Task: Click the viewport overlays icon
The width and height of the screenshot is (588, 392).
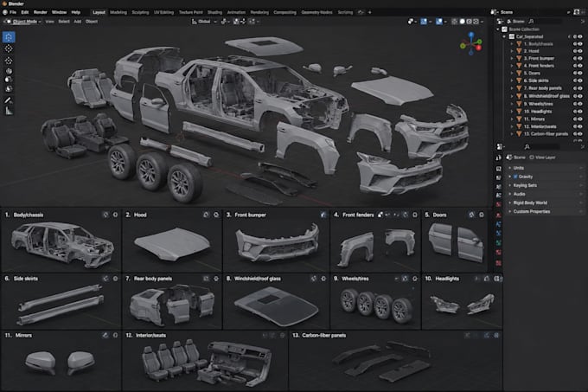Action: (438, 22)
